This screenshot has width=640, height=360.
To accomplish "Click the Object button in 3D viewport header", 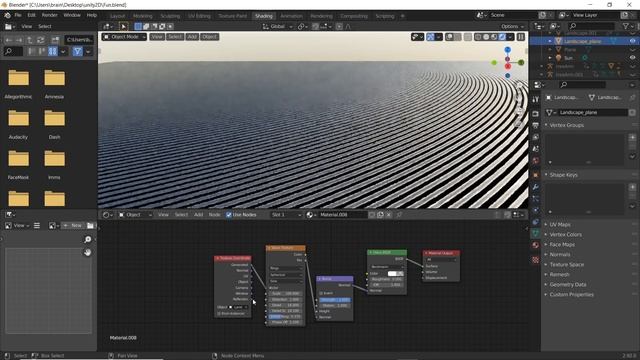I will pyautogui.click(x=209, y=37).
